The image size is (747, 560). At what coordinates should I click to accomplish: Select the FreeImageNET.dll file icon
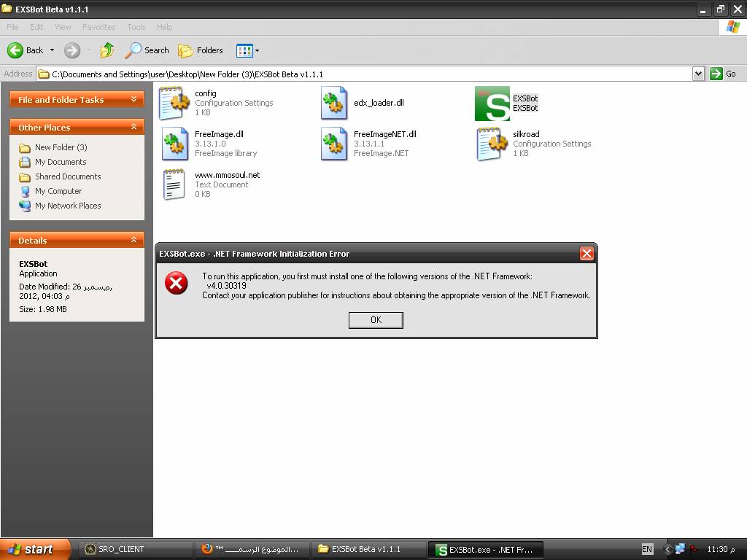[x=334, y=144]
